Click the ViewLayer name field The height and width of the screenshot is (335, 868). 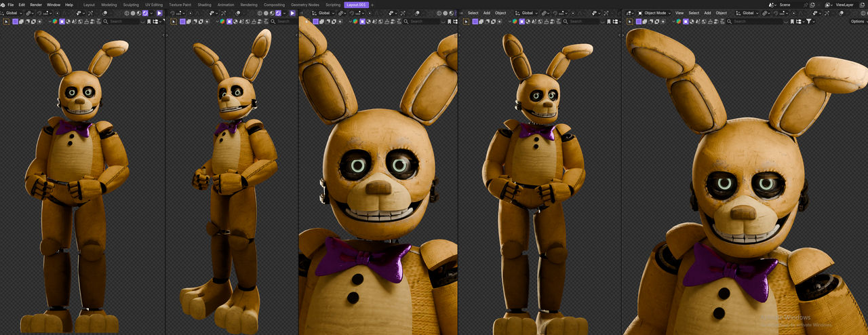tap(845, 5)
